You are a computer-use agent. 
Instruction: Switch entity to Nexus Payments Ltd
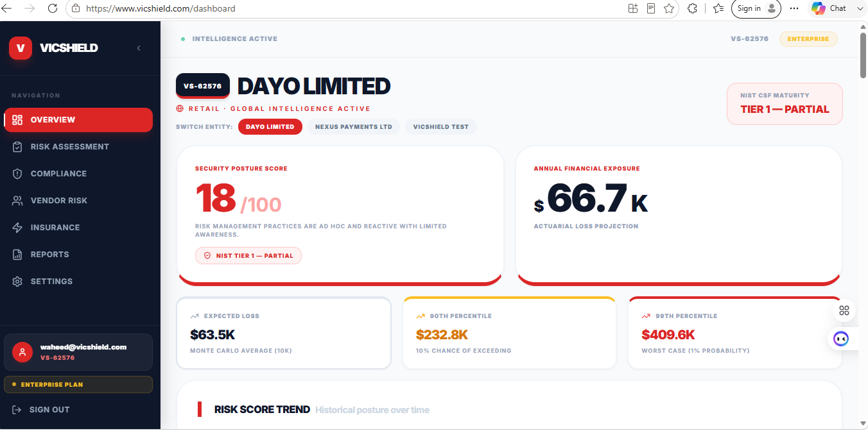[354, 127]
